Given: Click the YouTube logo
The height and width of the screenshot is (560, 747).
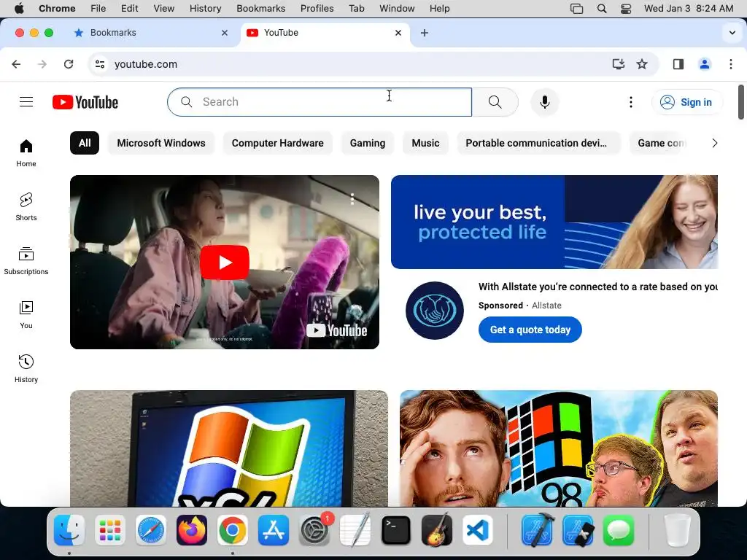Looking at the screenshot, I should [x=85, y=102].
